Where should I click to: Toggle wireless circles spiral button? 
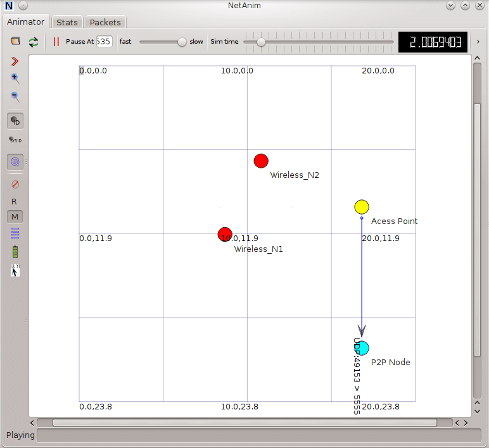pos(15,162)
